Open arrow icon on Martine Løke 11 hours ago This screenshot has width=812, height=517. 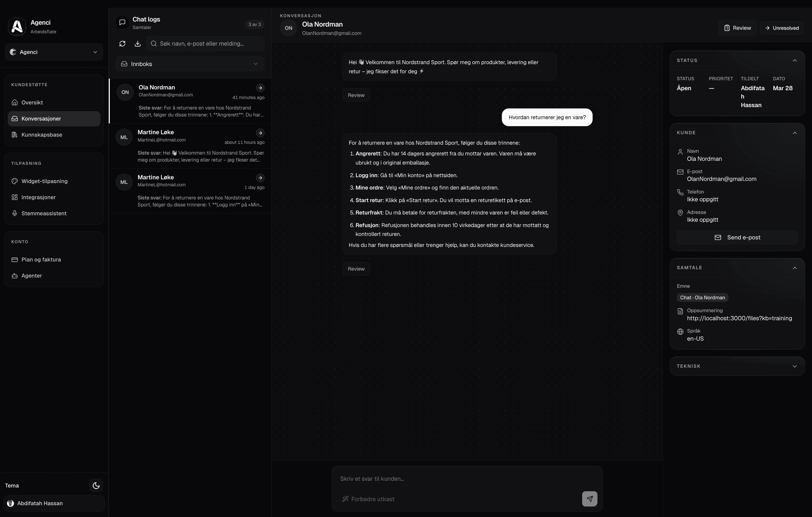(260, 133)
